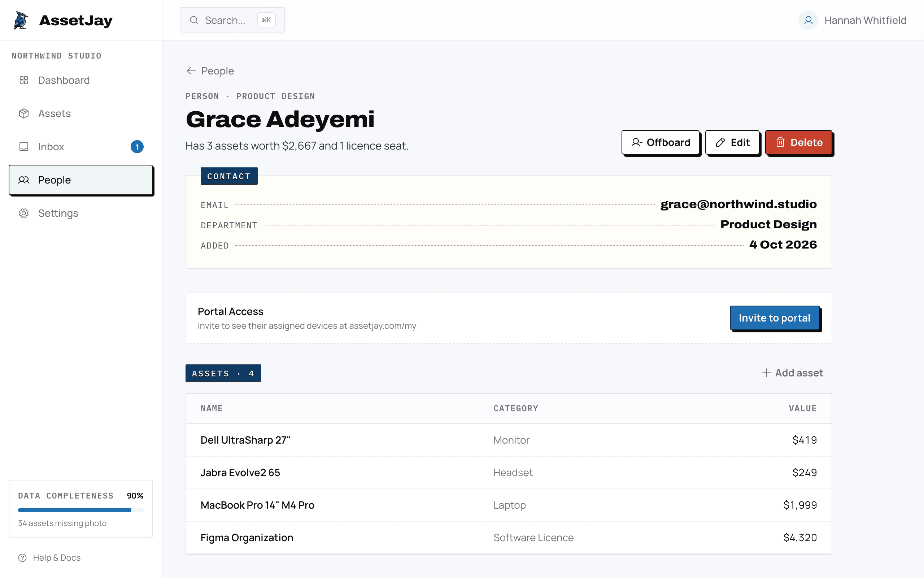
Task: Click the Settings gear icon
Action: (24, 213)
